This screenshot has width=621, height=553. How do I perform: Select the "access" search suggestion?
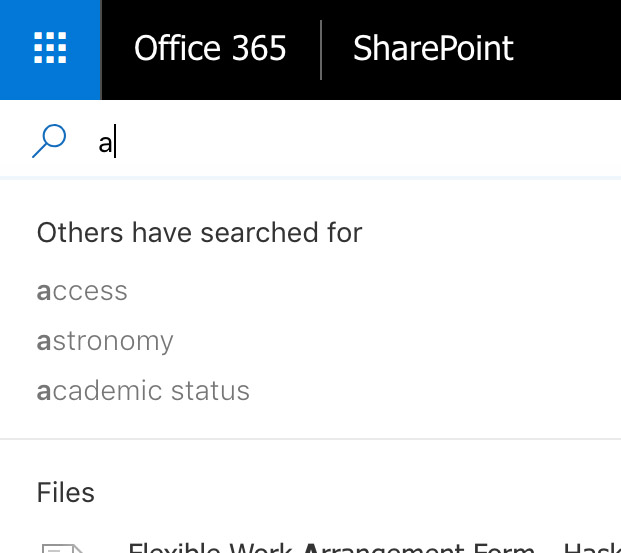pos(82,291)
